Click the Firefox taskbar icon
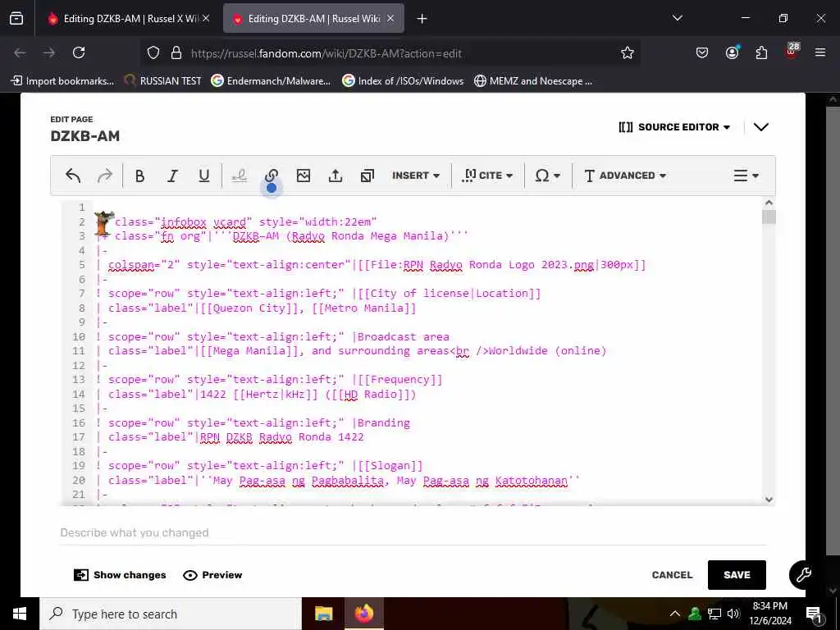 (364, 614)
